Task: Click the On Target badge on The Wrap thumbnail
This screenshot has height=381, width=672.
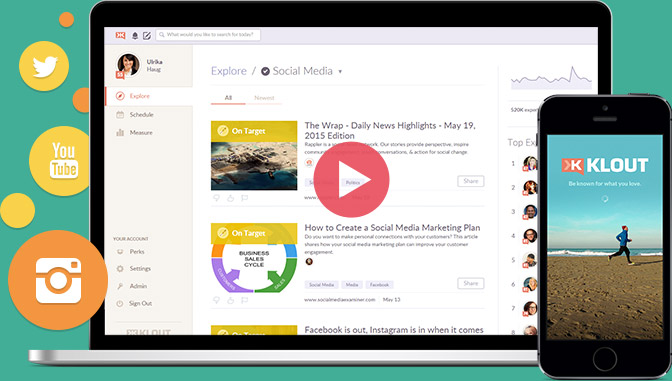Action: point(254,131)
